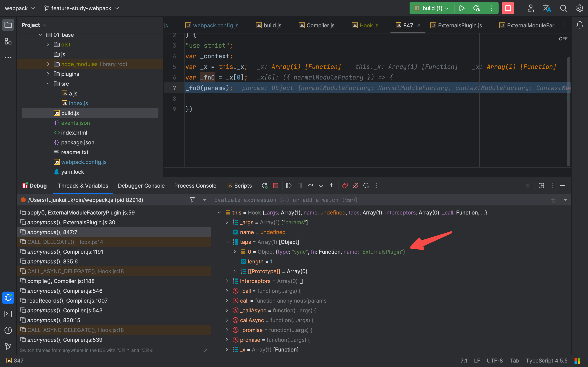
Task: Click the filter frames funnel icon
Action: coord(192,200)
